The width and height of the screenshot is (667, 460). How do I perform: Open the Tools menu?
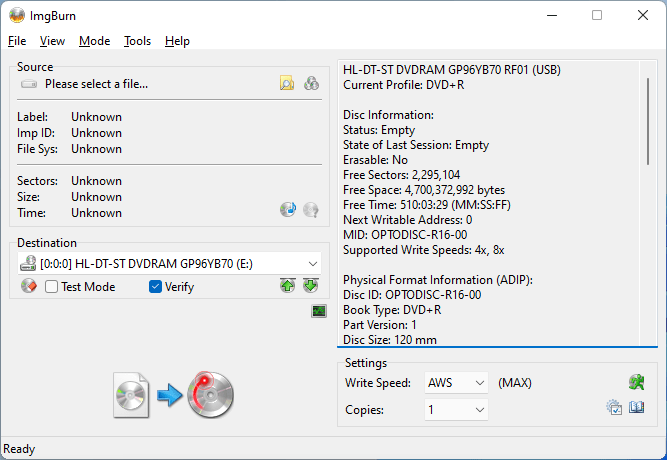pos(137,41)
